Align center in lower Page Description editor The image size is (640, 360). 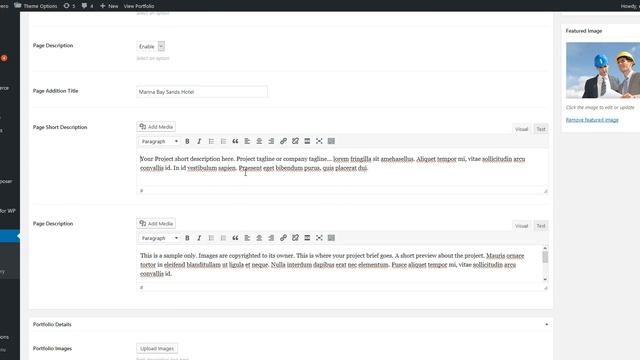tap(259, 238)
